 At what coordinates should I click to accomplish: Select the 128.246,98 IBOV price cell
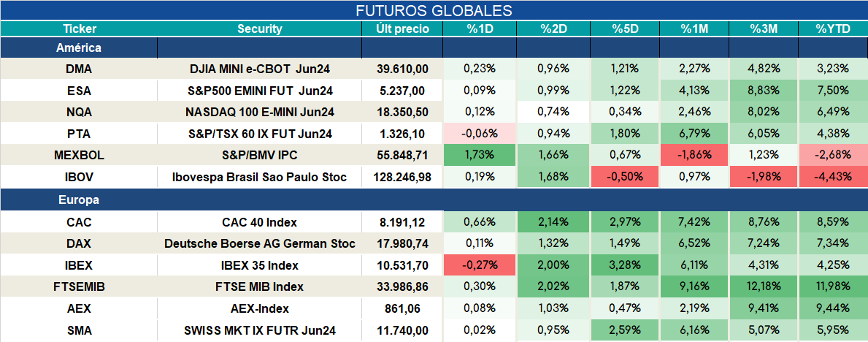click(x=402, y=178)
